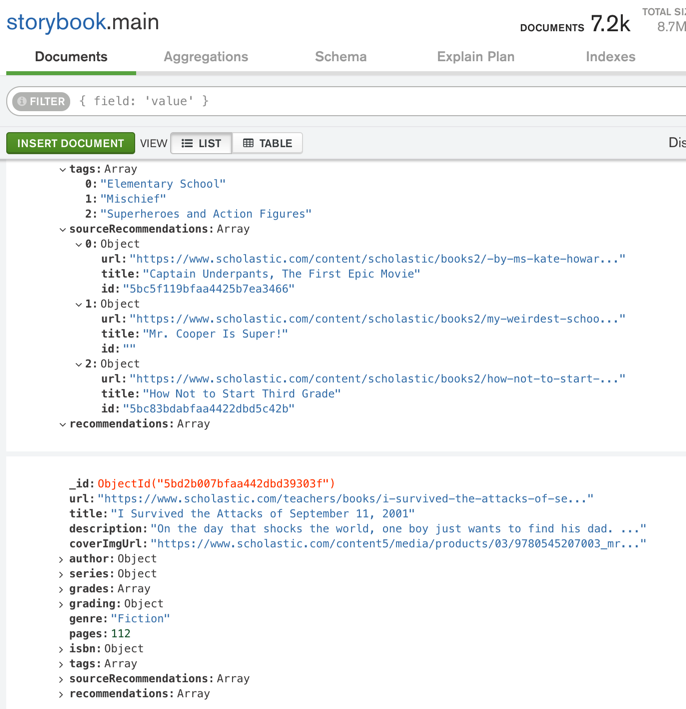The width and height of the screenshot is (686, 709).
Task: Collapse sourceRecommendations item 1 object
Action: coord(78,305)
